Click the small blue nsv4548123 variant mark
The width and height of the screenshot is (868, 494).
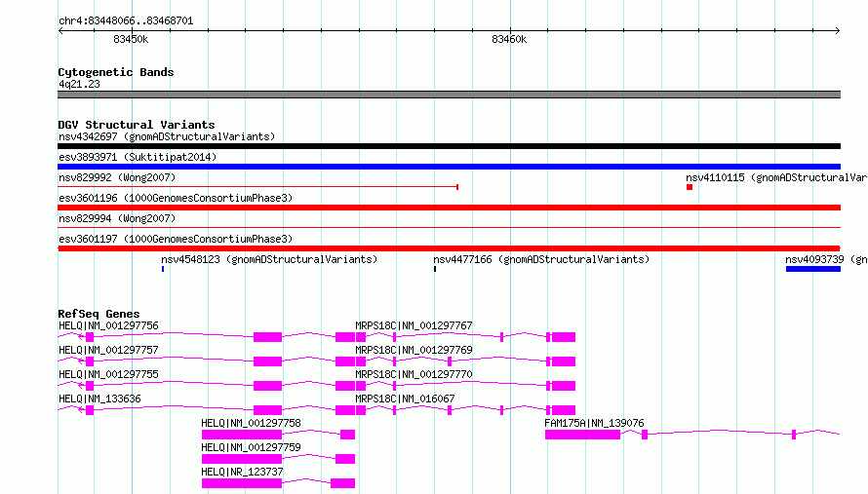[163, 269]
